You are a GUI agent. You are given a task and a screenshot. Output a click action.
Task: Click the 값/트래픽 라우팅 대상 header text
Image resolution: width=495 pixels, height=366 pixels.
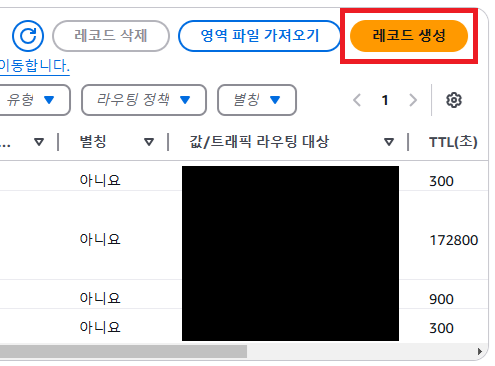(x=259, y=142)
